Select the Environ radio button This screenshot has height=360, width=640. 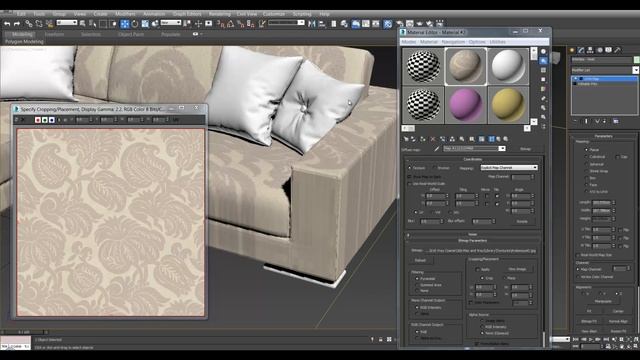434,168
